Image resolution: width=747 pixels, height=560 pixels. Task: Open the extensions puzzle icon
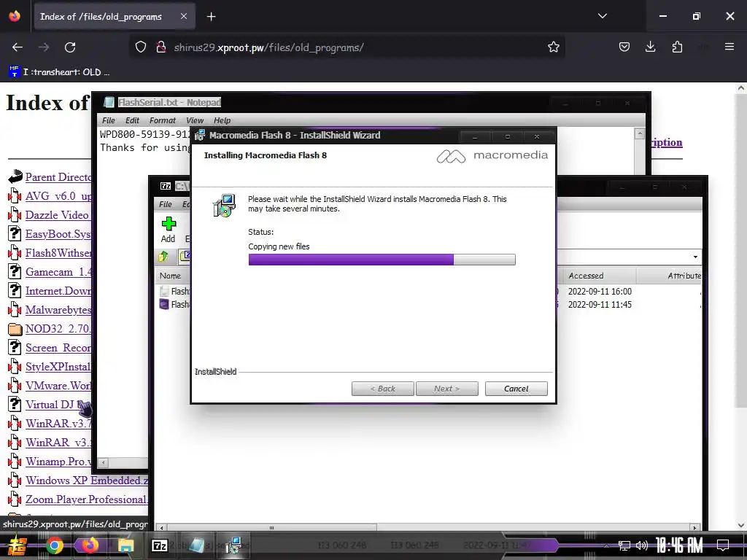pos(677,47)
